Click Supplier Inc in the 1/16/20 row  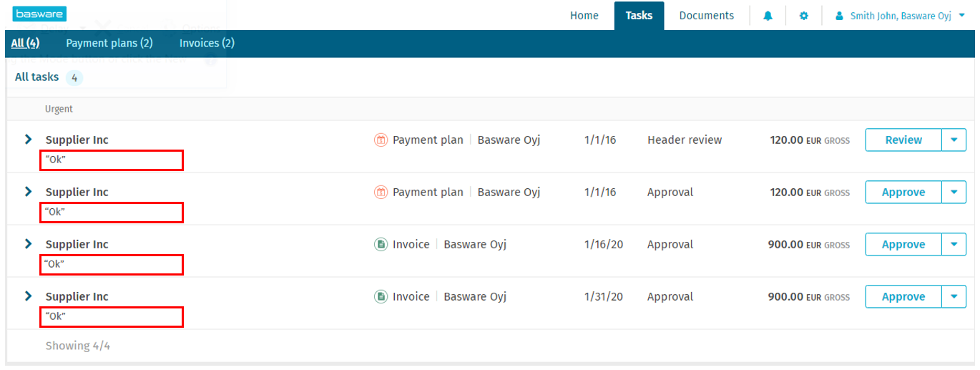point(77,245)
